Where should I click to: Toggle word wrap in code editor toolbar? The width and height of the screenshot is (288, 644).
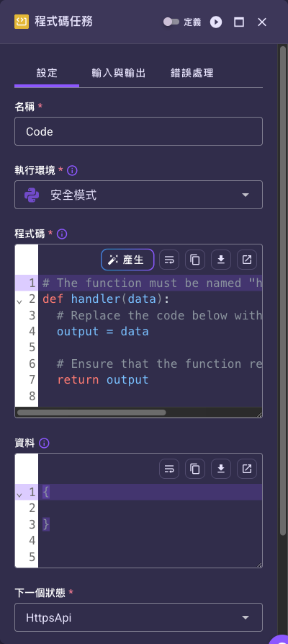pos(169,260)
